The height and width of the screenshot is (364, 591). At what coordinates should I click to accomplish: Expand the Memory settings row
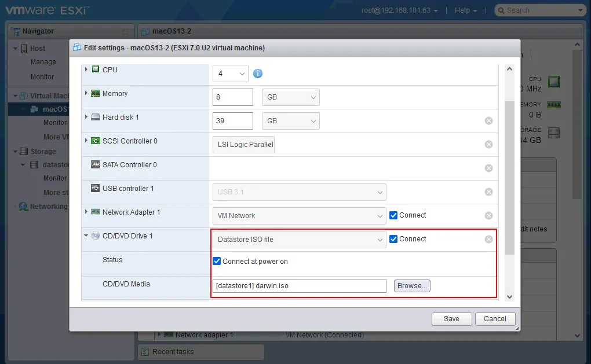pyautogui.click(x=87, y=93)
